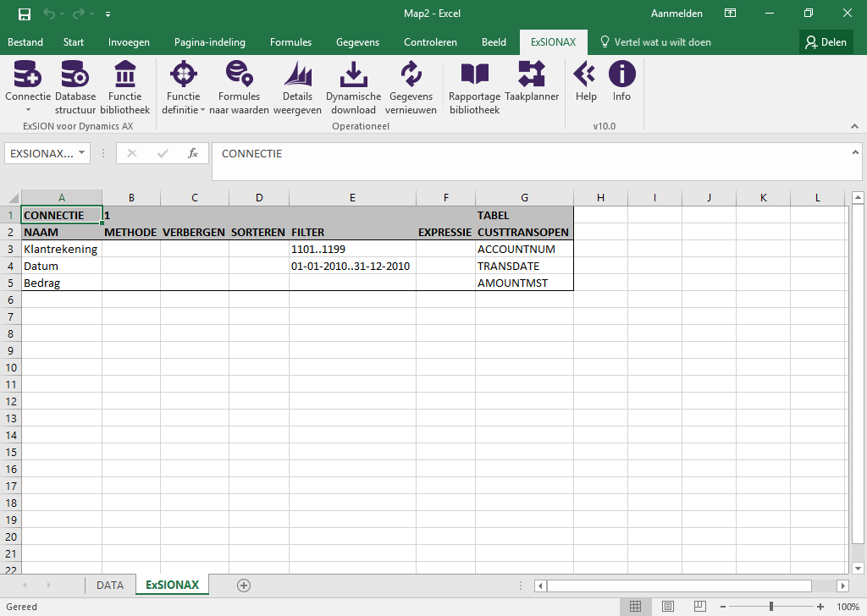Open the redo history dropdown arrow
This screenshot has width=867, height=616.
[91, 14]
